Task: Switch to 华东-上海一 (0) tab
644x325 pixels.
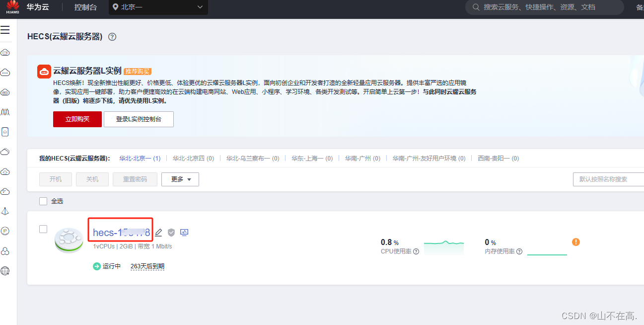Action: (312, 159)
